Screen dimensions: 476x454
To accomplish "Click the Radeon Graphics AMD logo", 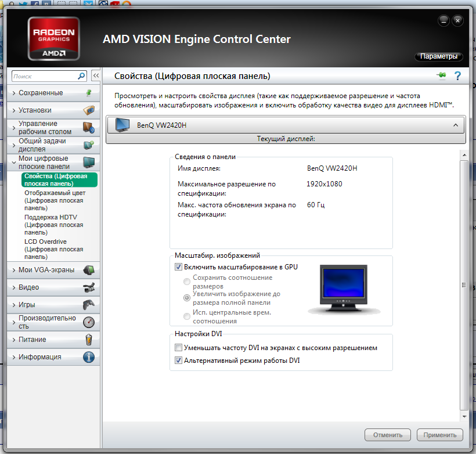I will 54,38.
